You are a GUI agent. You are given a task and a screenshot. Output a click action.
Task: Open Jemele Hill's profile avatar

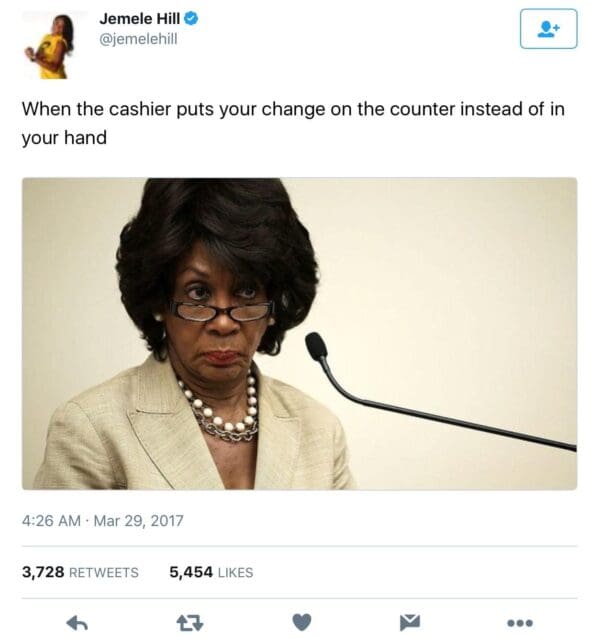(50, 46)
